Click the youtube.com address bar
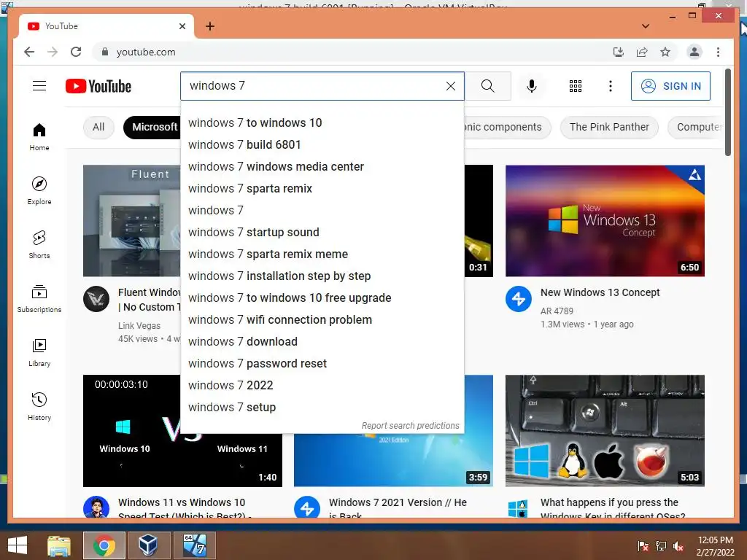This screenshot has height=560, width=747. tap(352, 52)
